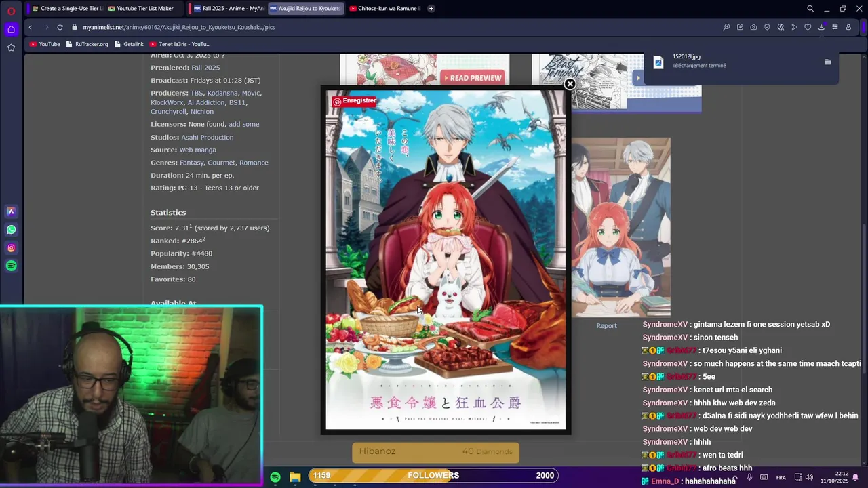Select the Akujiki Reijou to Kyouketsu tab
Screen dimensions: 868x488
[304, 9]
